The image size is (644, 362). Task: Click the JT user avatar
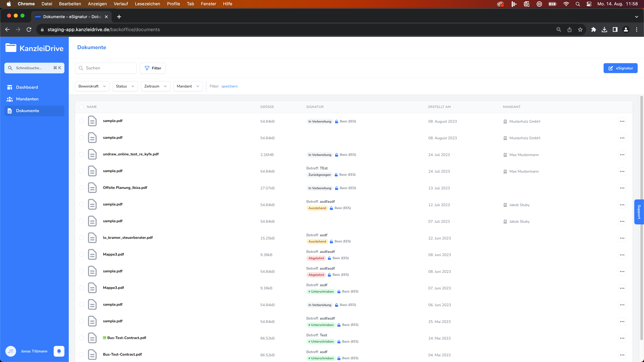coord(11,351)
